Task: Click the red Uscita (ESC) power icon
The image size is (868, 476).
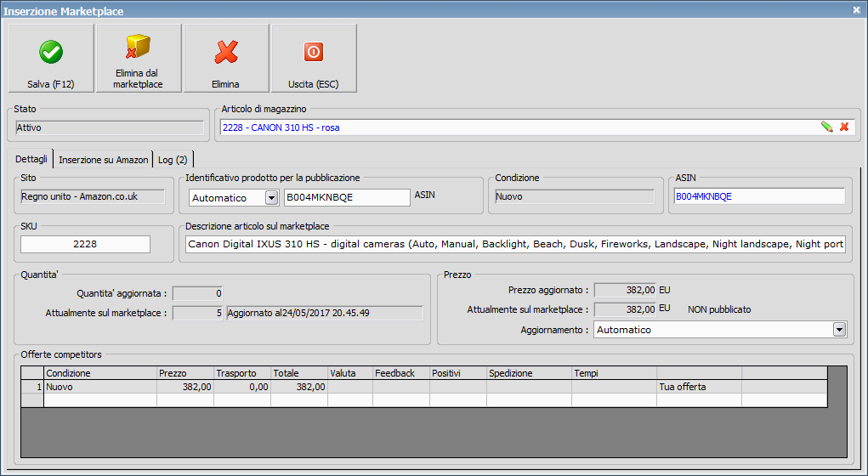Action: 314,53
